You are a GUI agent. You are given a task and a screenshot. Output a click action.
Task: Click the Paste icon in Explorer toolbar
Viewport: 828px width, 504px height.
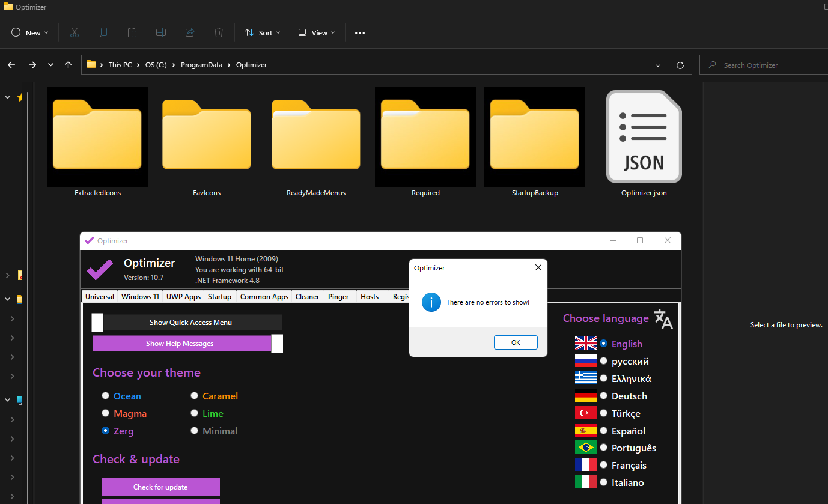coord(132,32)
